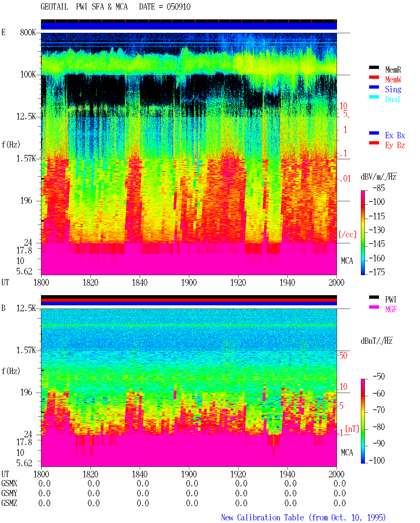Click the GSMY row label
This screenshot has height=523, width=420.
9,493
